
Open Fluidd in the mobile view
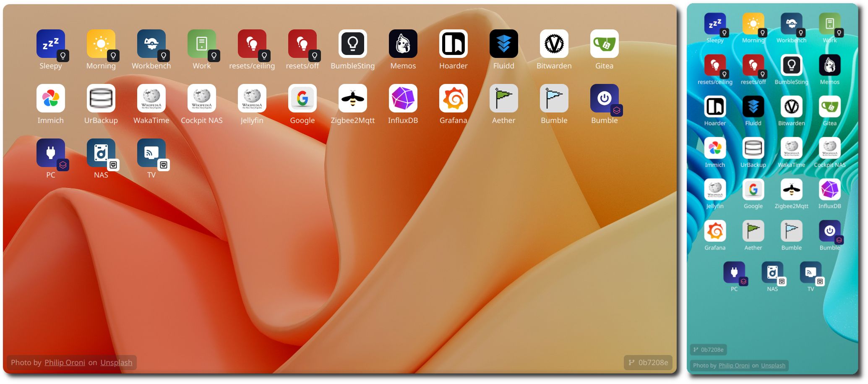753,107
